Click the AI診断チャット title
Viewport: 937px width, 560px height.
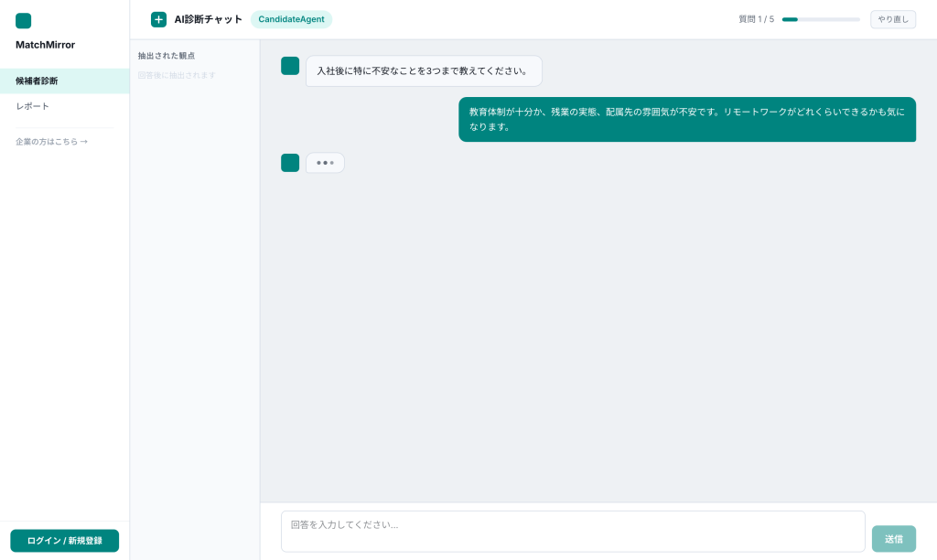point(208,19)
